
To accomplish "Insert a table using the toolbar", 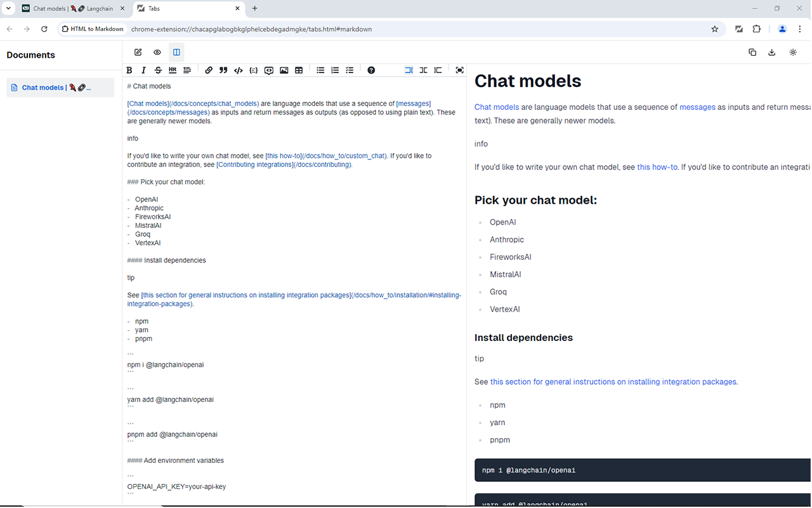I will [x=299, y=70].
